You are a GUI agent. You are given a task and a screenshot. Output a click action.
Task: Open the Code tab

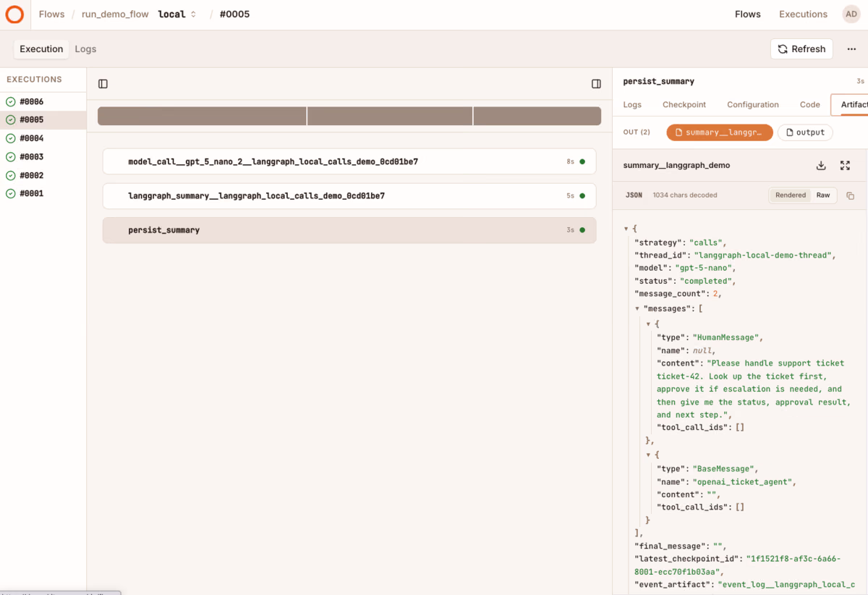click(x=809, y=105)
